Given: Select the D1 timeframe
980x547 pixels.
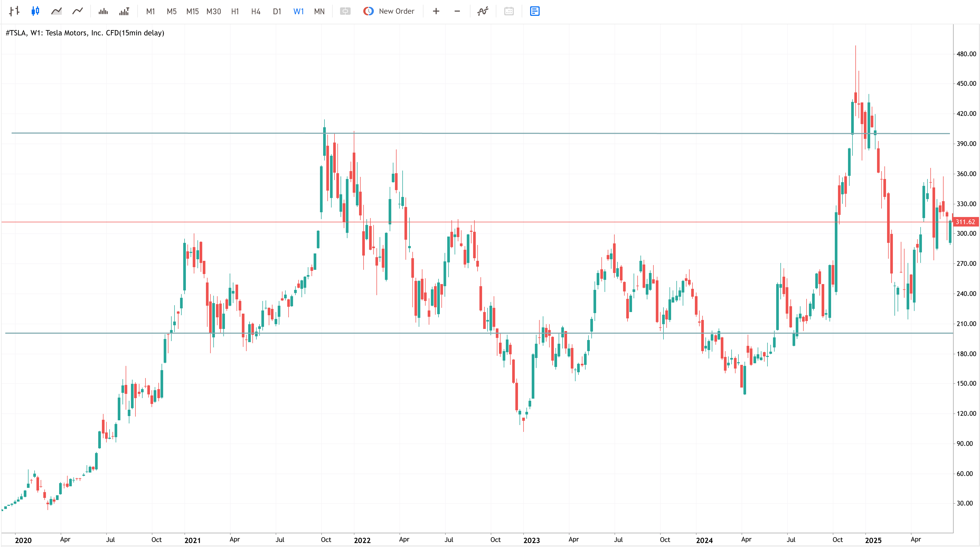Looking at the screenshot, I should tap(277, 11).
